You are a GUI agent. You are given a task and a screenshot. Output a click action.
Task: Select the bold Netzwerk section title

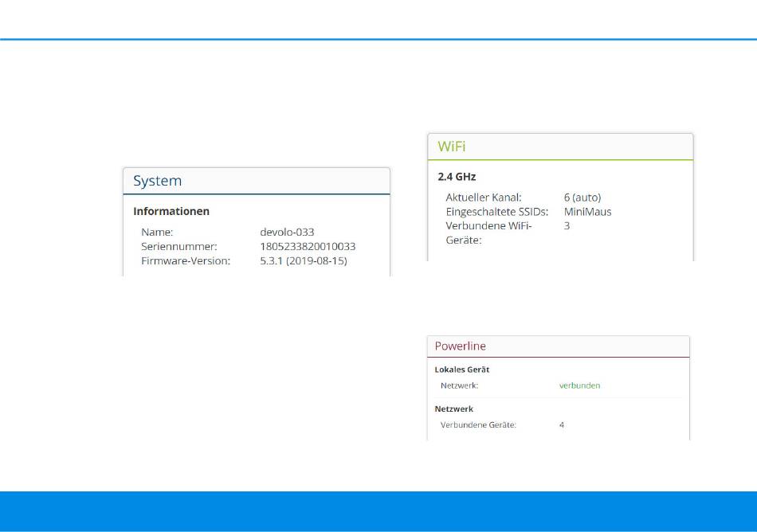pos(454,409)
